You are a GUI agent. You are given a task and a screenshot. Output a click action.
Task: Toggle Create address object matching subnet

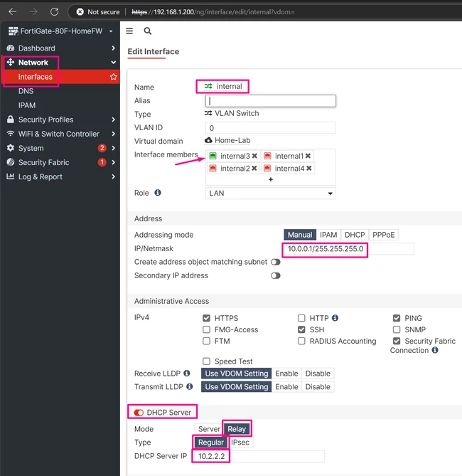[276, 262]
